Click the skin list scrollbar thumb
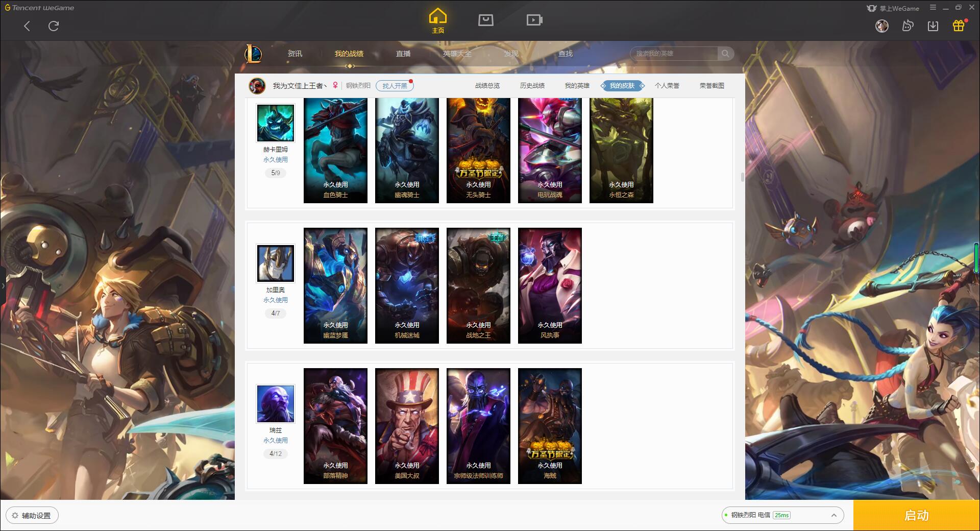The height and width of the screenshot is (531, 980). (x=742, y=177)
